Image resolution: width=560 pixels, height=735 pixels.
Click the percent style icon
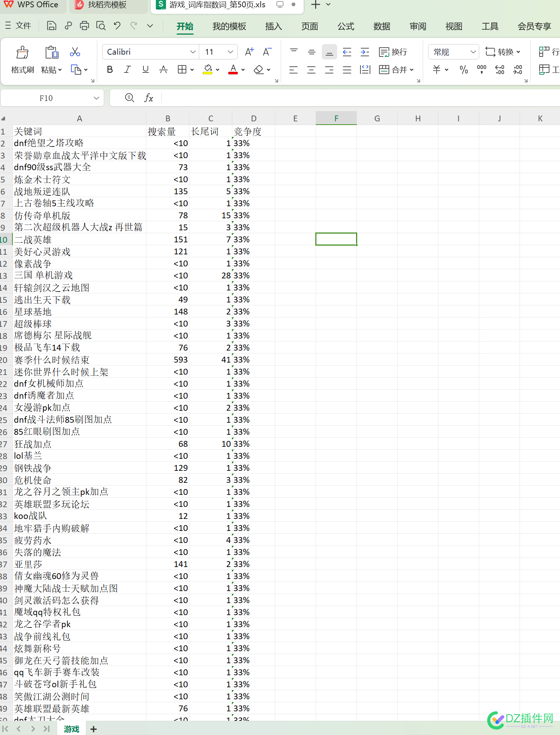coord(464,70)
